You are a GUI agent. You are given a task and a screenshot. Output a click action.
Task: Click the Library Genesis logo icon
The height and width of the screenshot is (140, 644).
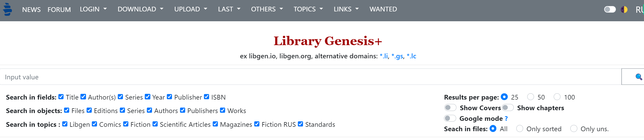7,9
